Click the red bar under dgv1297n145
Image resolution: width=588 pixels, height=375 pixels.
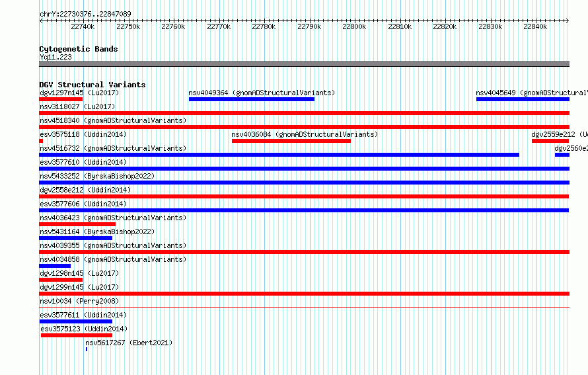61,99
